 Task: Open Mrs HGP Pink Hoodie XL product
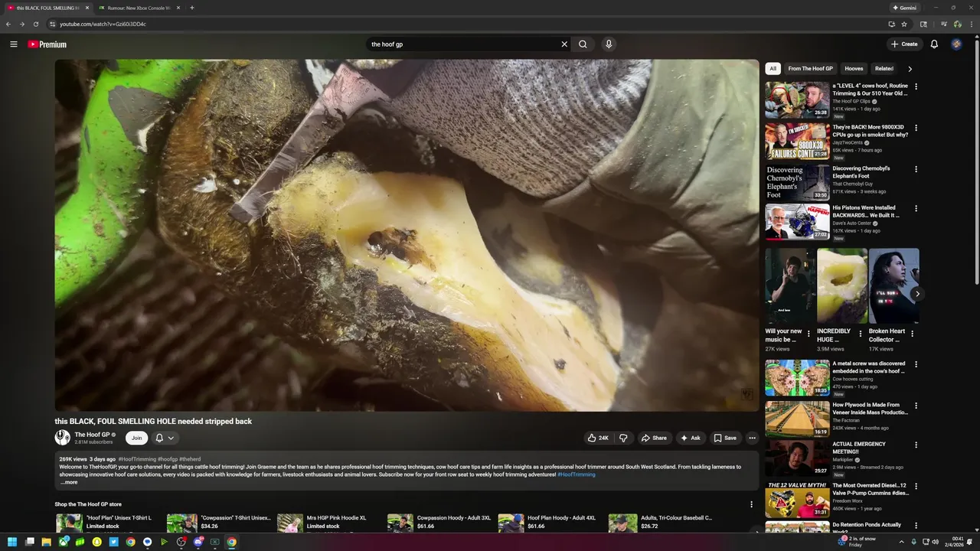tap(329, 523)
